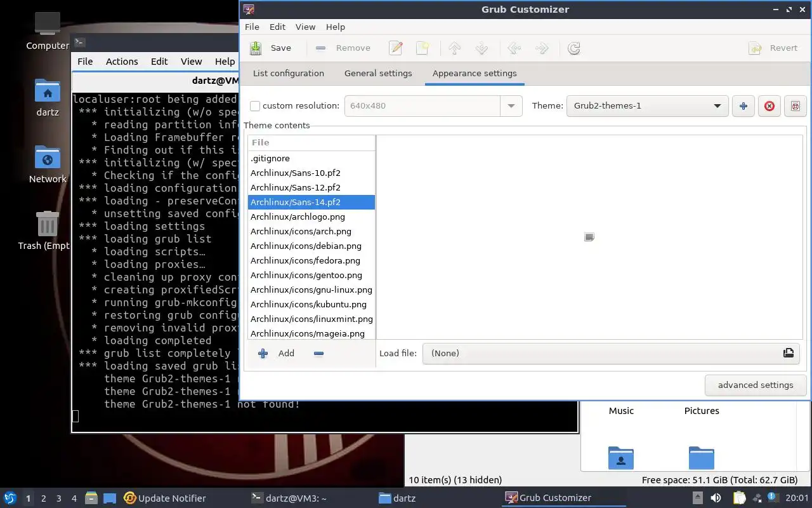The height and width of the screenshot is (508, 812).
Task: Switch to General settings tab
Action: pos(378,74)
